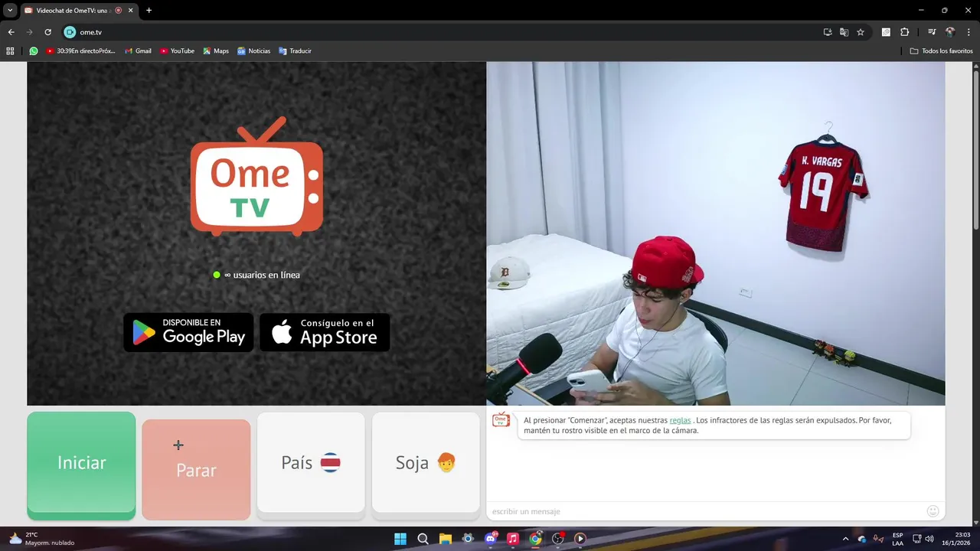Open the Windows Start menu
Viewport: 980px width, 551px height.
click(x=400, y=539)
